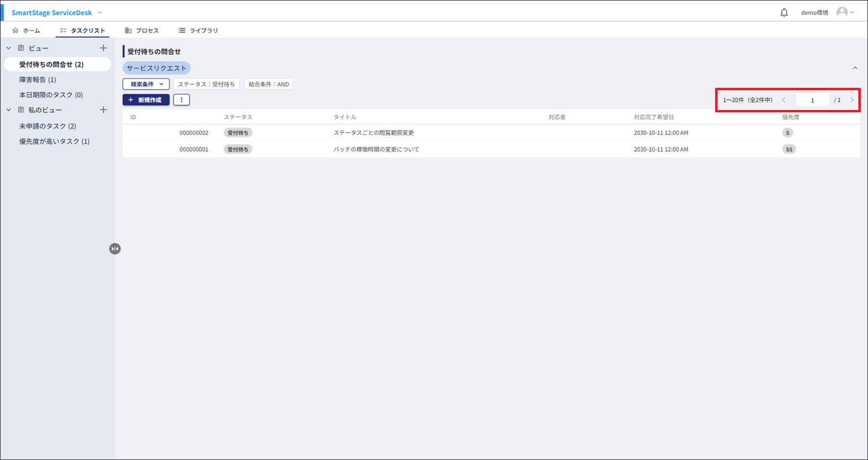Go to the previous page arrow

tap(784, 100)
